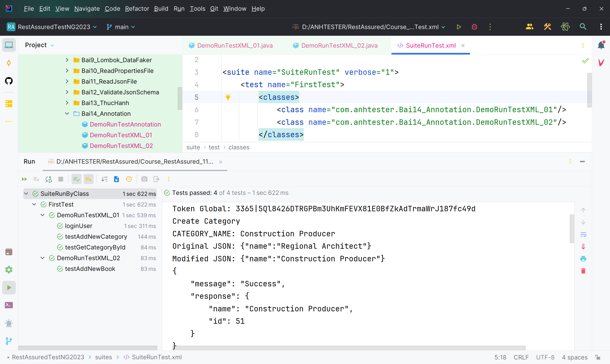Open the Navigate menu
Image resolution: width=610 pixels, height=364 pixels.
tap(87, 9)
